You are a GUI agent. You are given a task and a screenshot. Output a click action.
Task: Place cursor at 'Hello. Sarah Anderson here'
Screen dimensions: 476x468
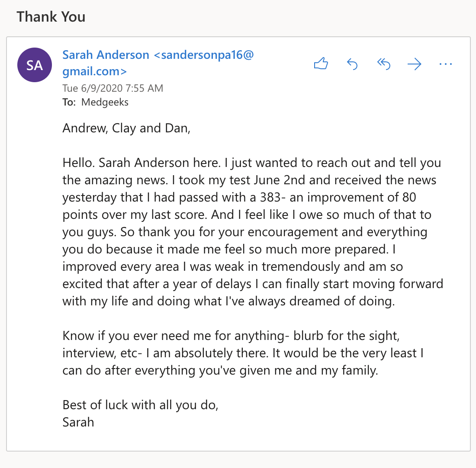(x=141, y=163)
